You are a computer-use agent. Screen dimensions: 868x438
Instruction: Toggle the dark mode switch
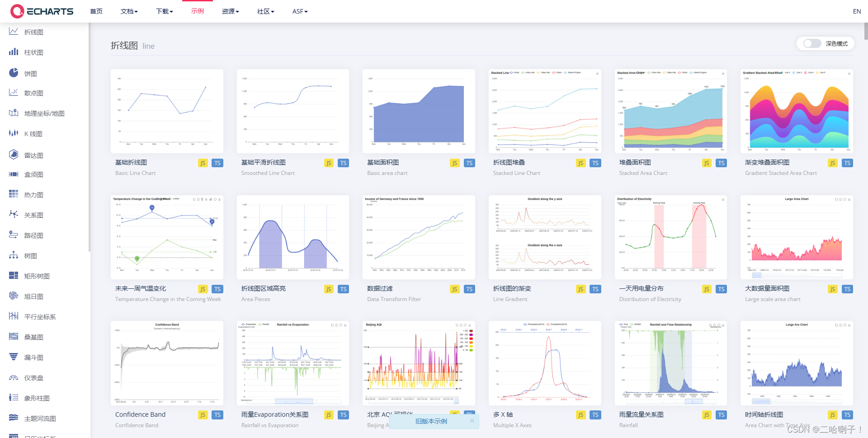(812, 43)
